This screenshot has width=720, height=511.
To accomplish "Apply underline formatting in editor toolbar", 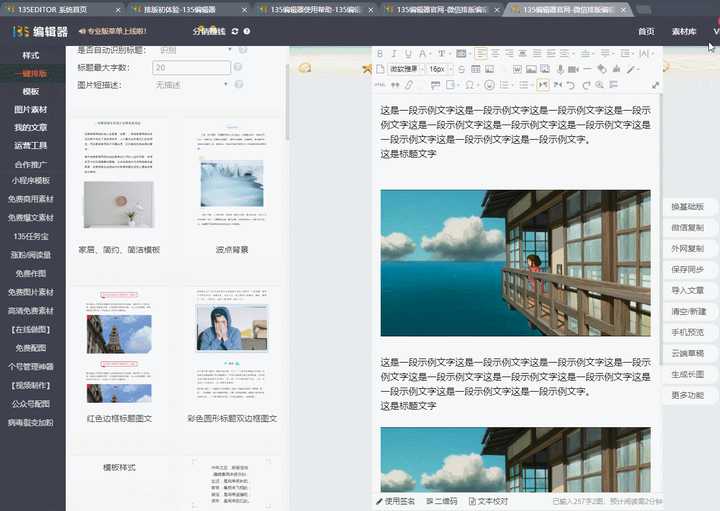I will click(408, 54).
